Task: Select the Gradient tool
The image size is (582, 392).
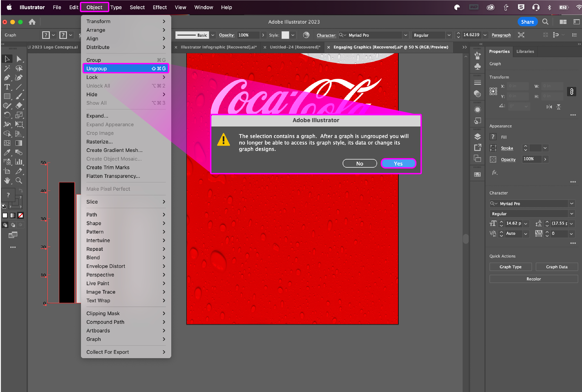Action: click(x=19, y=143)
